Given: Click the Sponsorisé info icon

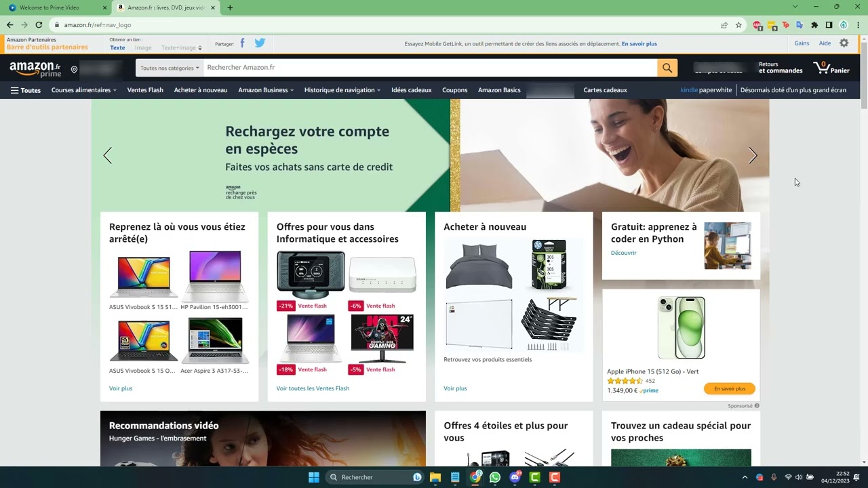Looking at the screenshot, I should pos(757,406).
